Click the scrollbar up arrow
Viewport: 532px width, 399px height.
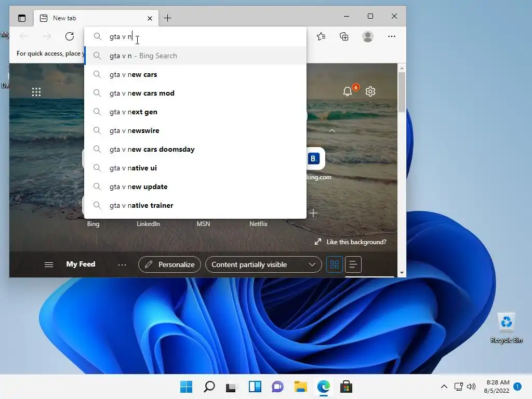tap(402, 68)
